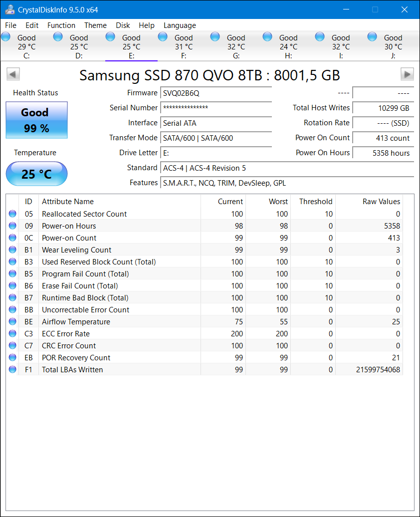Select raw value 21599754068
The height and width of the screenshot is (517, 420).
[x=378, y=370]
